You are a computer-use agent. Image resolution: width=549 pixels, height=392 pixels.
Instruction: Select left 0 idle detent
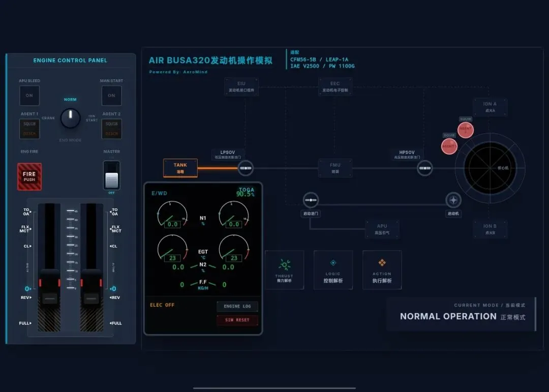click(27, 289)
